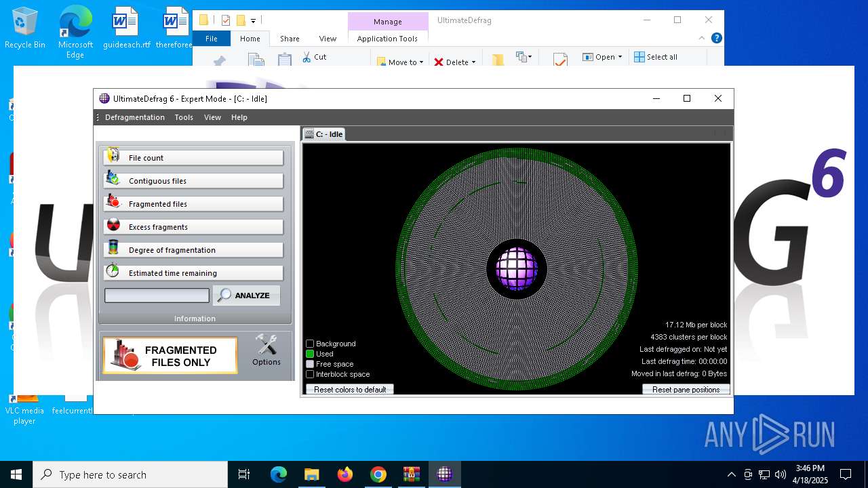
Task: Click UltimateDefrag taskbar icon
Action: point(444,474)
